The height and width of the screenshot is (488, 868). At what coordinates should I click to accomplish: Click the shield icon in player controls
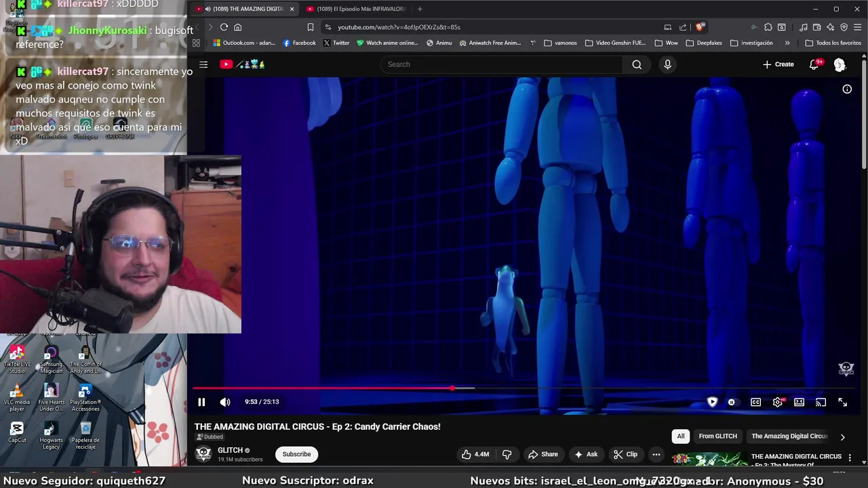712,402
